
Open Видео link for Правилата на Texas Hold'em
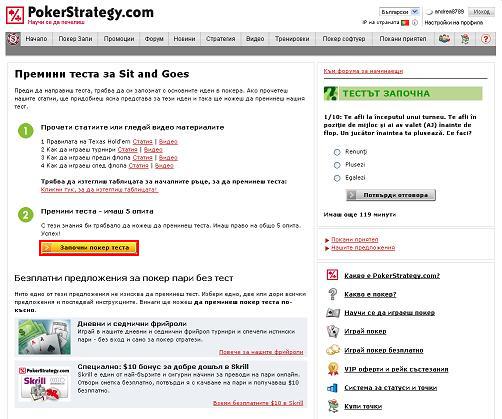[168, 142]
